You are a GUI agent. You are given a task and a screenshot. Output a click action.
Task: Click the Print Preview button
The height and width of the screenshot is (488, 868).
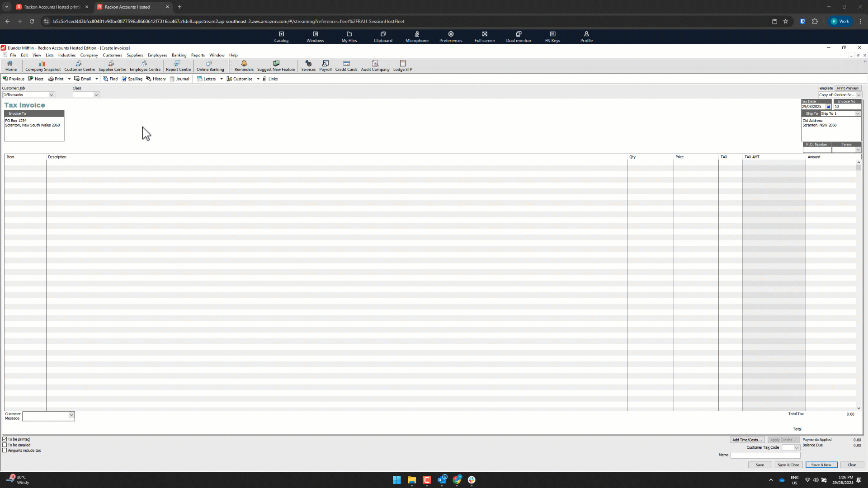click(x=848, y=88)
